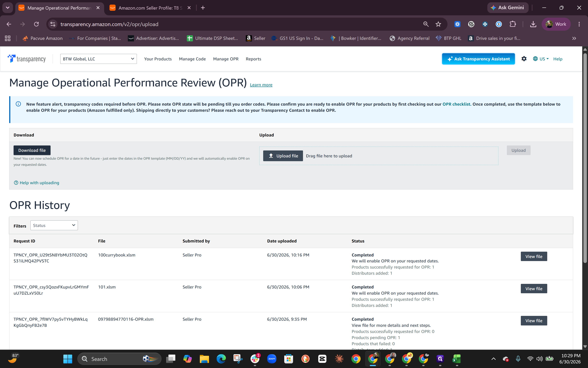Click the 1Password extension icon

[499, 24]
